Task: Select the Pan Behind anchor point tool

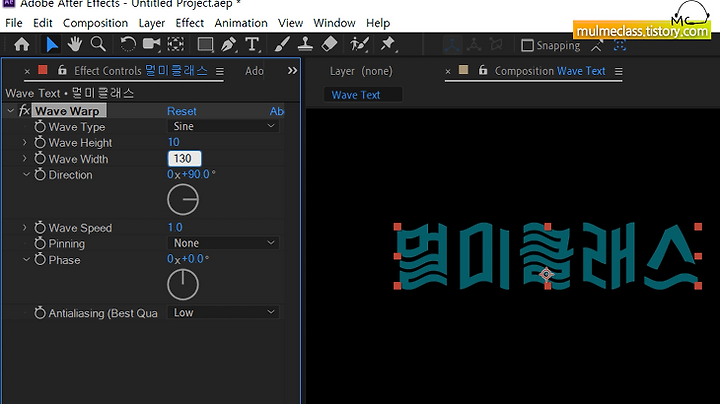Action: point(175,45)
